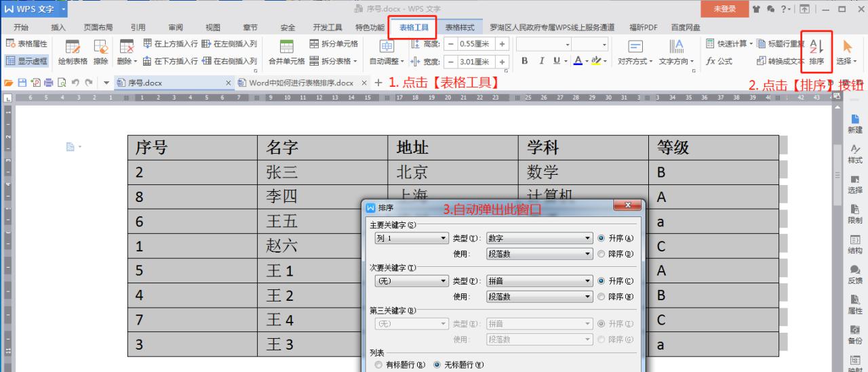Open the 自动调整 auto-fit dropdown
The image size is (868, 372).
[x=387, y=52]
